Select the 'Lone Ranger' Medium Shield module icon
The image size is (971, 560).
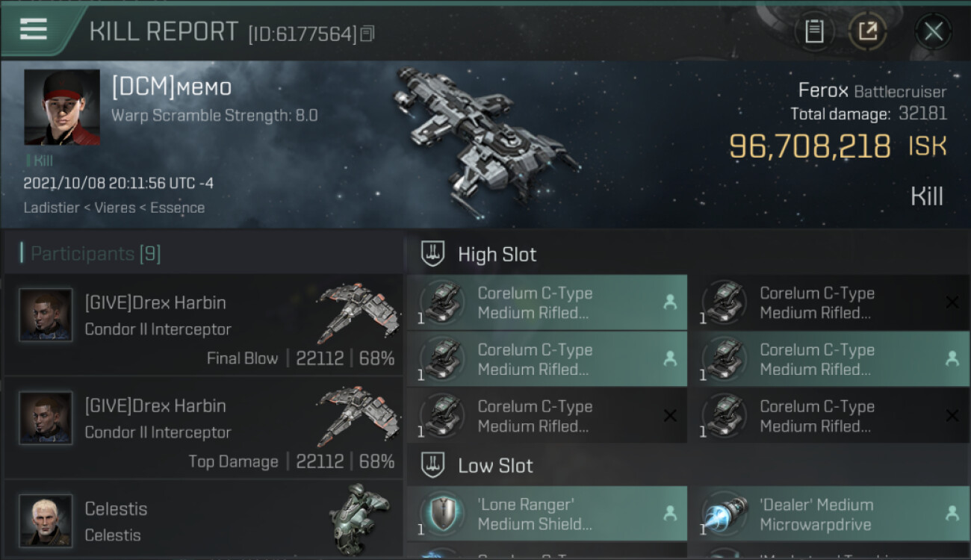443,514
